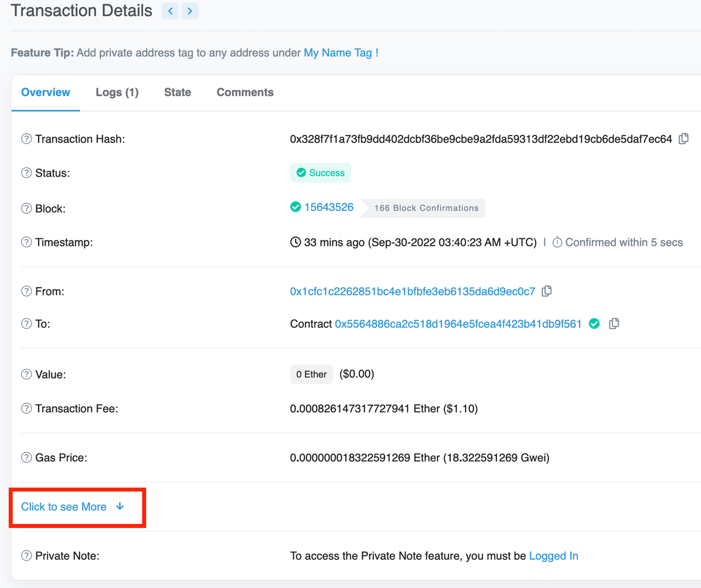Click help icon beside Transaction Hash
The height and width of the screenshot is (588, 701).
click(x=26, y=139)
